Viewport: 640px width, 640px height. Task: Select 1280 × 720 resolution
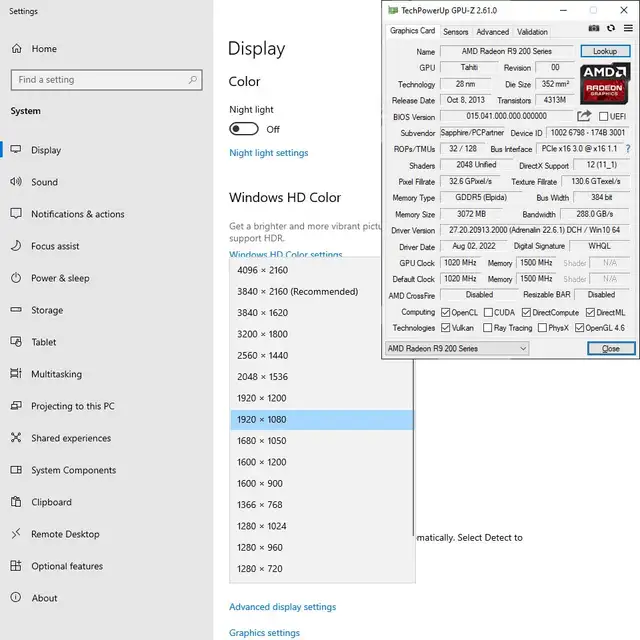(322, 569)
